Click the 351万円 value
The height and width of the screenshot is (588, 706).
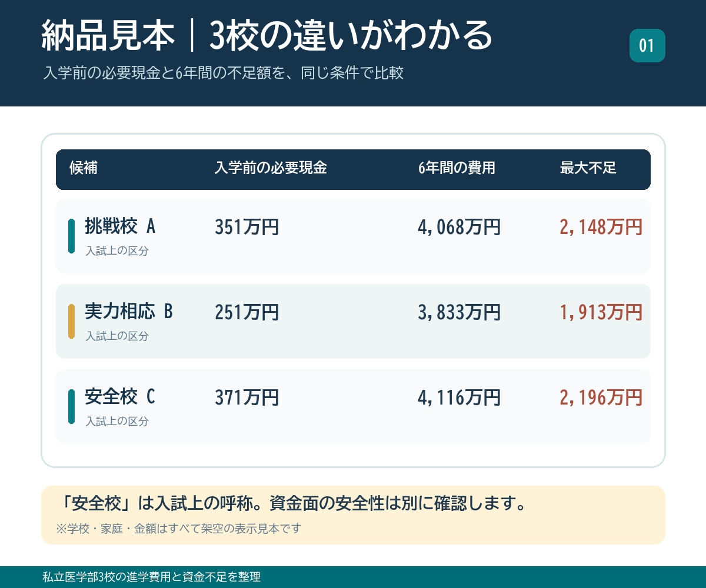(247, 227)
